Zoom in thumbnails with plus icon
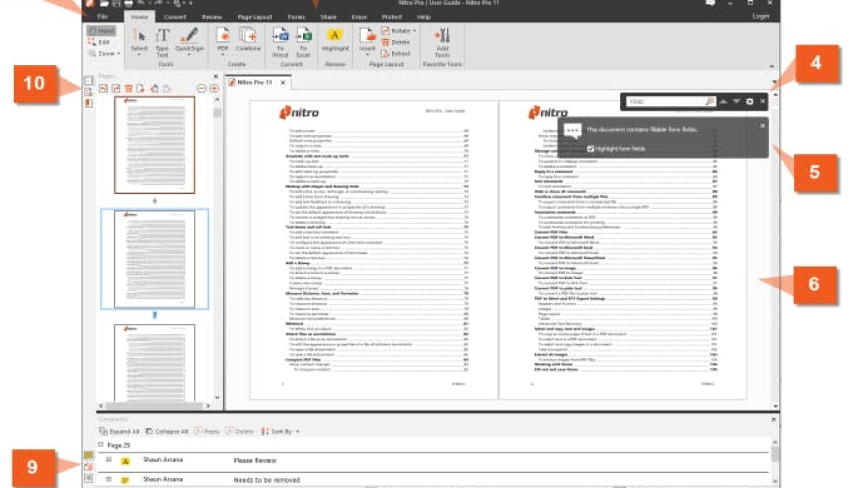This screenshot has height=488, width=868. click(x=214, y=88)
